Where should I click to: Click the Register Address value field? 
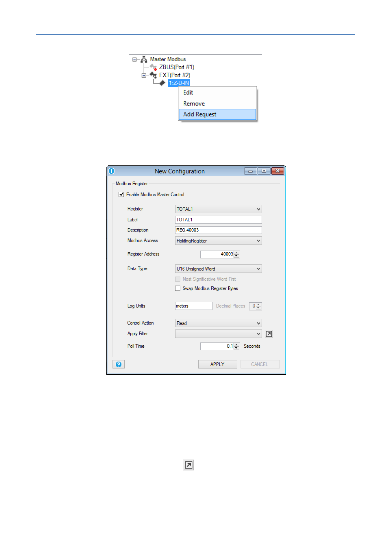217,254
